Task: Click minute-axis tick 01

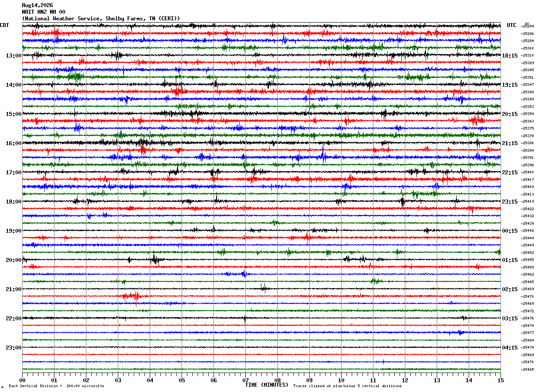Action: [54, 380]
